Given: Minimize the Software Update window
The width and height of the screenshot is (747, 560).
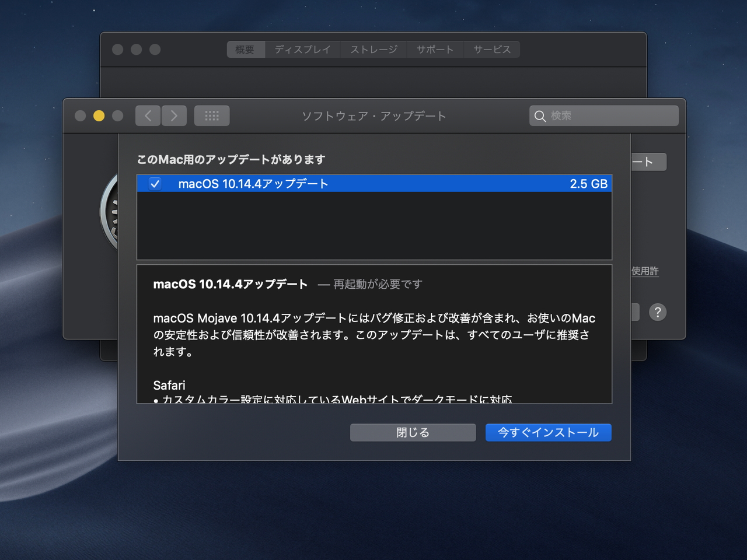Looking at the screenshot, I should [x=99, y=116].
